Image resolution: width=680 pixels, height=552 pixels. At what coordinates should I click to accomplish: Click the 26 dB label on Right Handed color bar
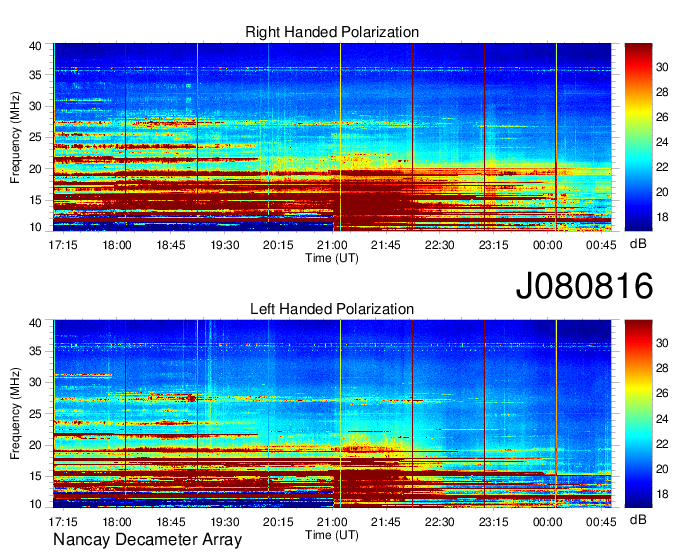(x=662, y=117)
